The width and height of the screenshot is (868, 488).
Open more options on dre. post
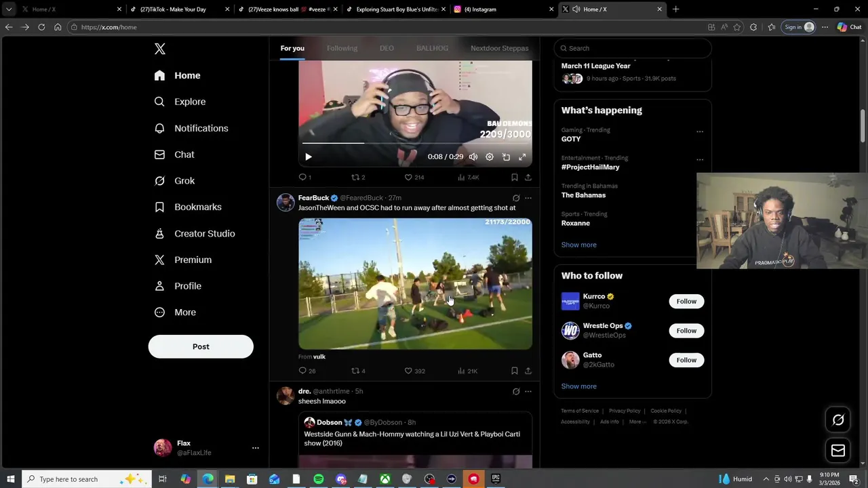(528, 391)
